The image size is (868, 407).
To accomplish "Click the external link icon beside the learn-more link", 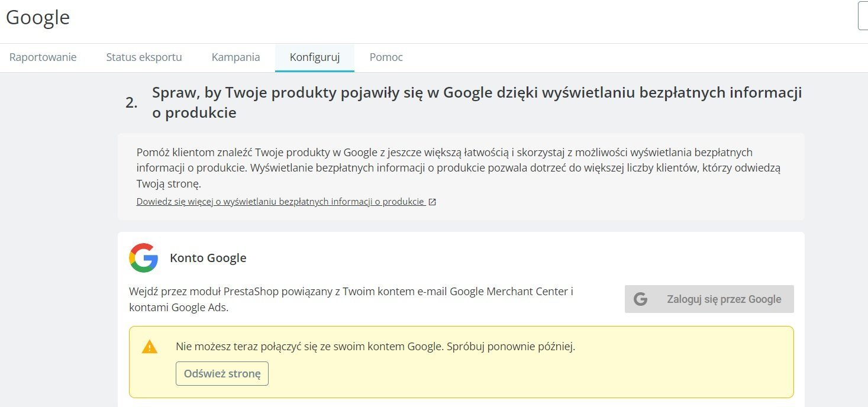I will point(433,202).
